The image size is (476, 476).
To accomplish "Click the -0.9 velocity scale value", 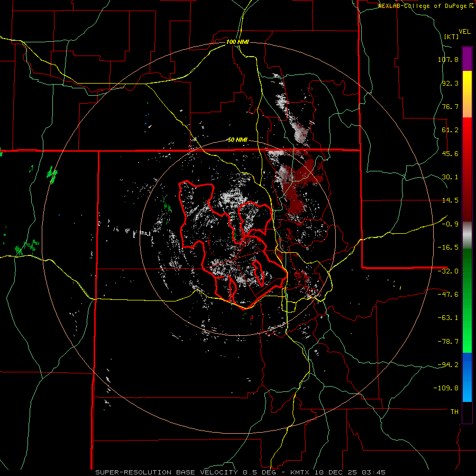I will tap(450, 224).
